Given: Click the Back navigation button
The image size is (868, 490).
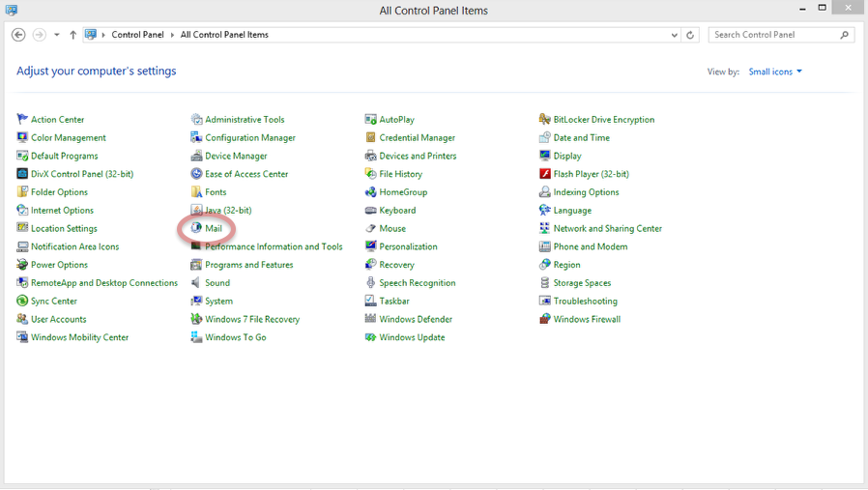Looking at the screenshot, I should (x=18, y=35).
